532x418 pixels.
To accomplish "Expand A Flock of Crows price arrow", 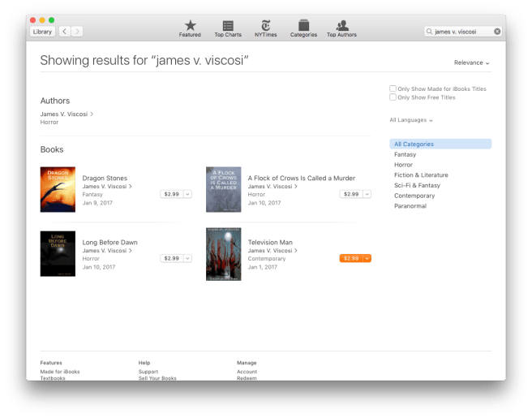I will click(x=367, y=194).
